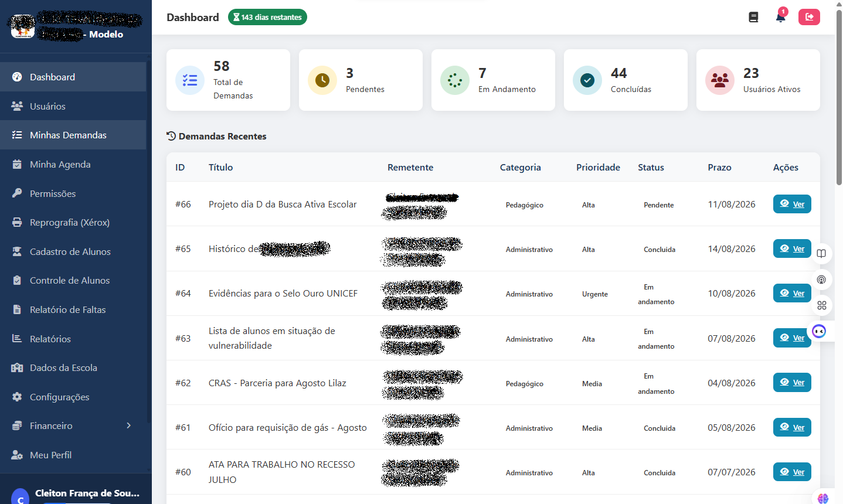Click the Usuários Ativos people icon
Image resolution: width=843 pixels, height=504 pixels.
click(720, 80)
